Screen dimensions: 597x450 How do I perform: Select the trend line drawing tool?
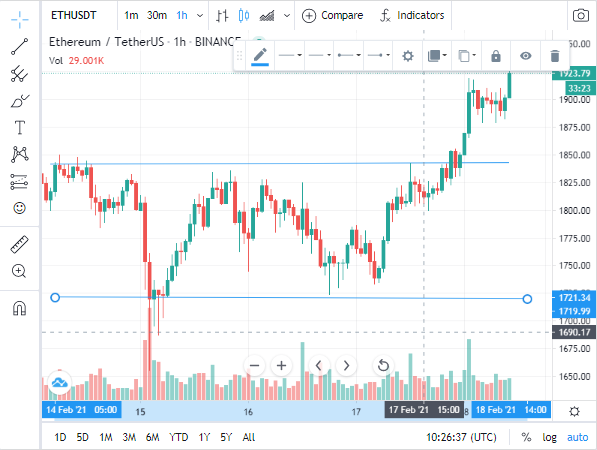tap(19, 46)
